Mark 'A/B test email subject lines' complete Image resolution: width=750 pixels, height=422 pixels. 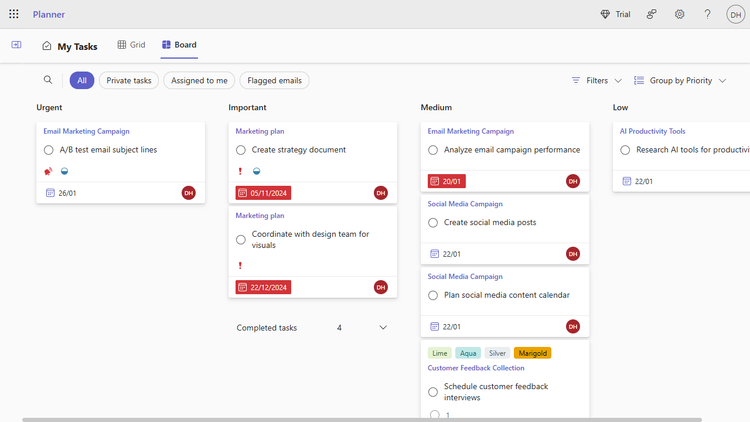pos(48,150)
